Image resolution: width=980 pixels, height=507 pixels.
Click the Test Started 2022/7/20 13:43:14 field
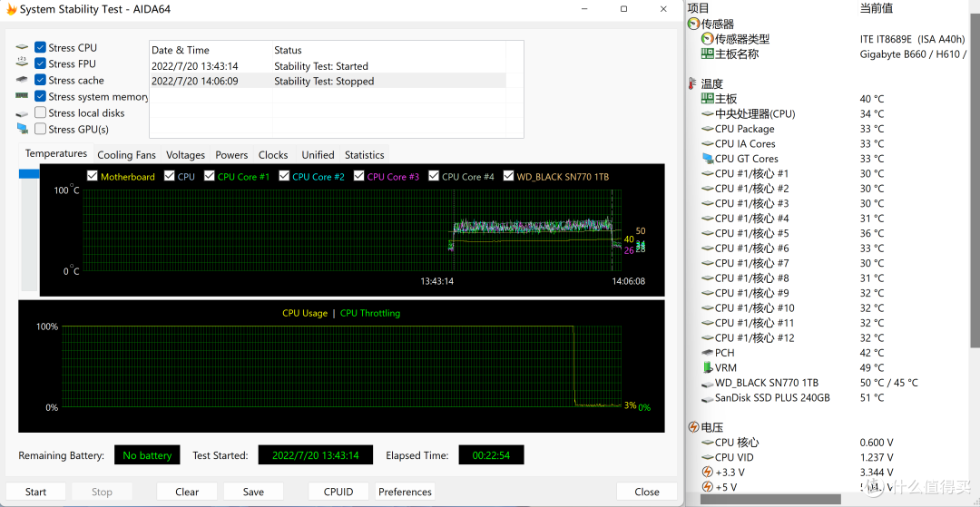(316, 455)
